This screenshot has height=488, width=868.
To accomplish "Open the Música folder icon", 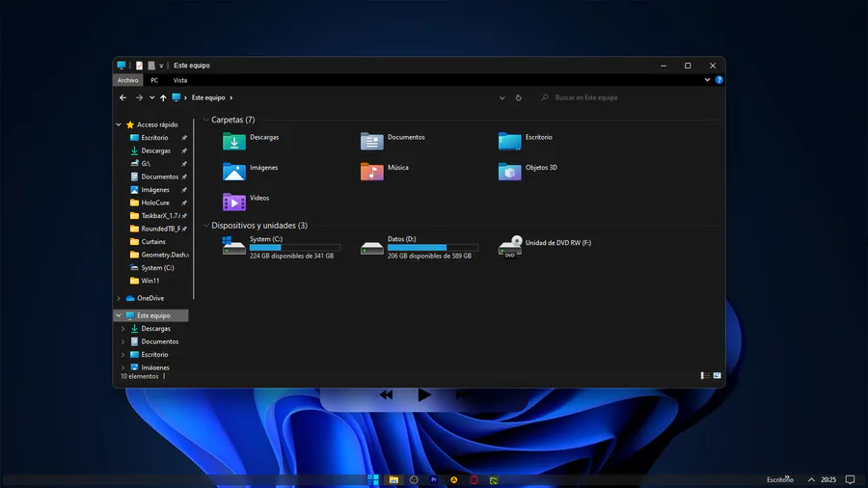I will coord(372,172).
